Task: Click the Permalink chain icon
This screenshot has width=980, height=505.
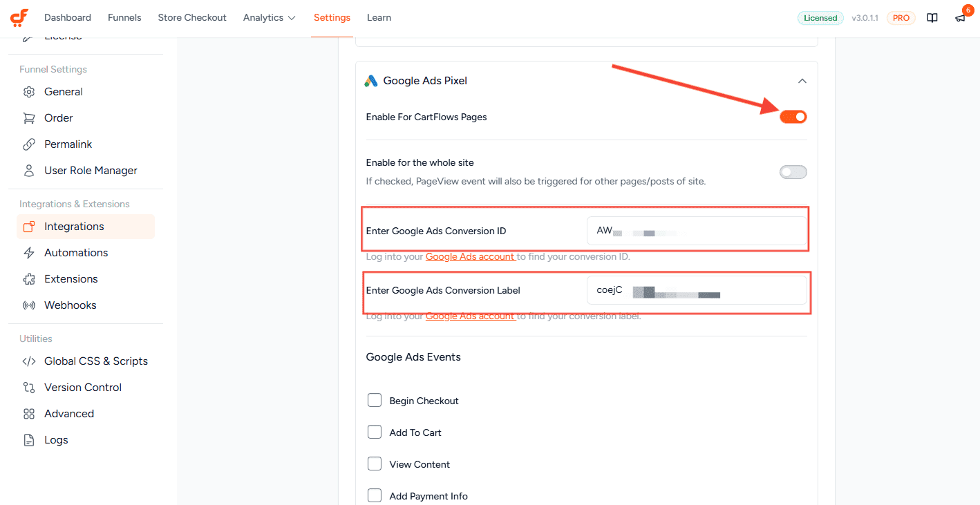Action: [29, 144]
